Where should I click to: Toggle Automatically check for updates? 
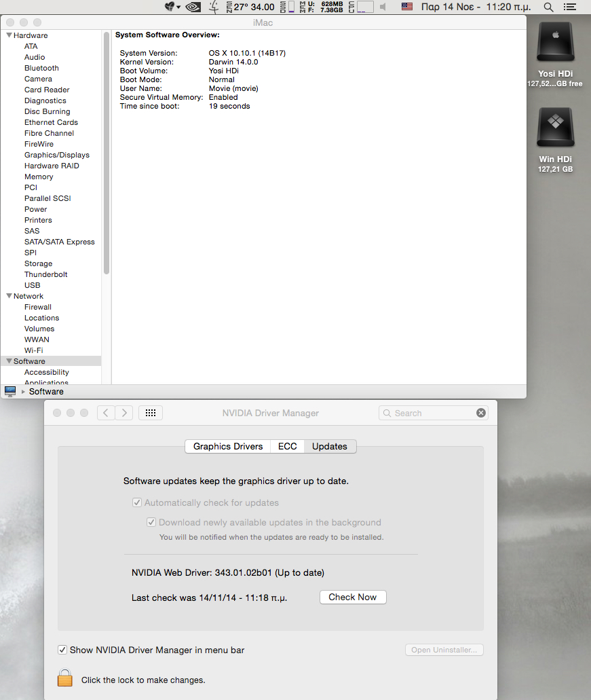tap(137, 502)
